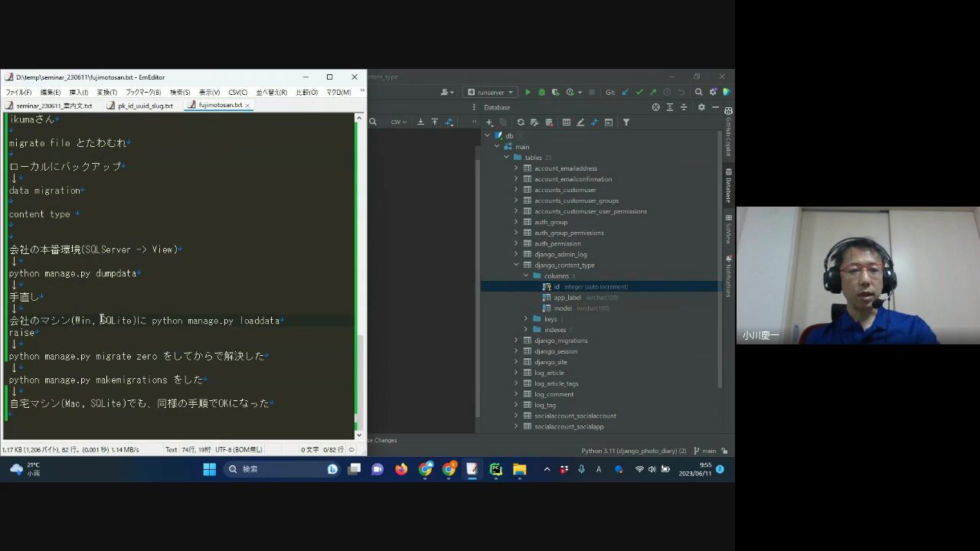Image resolution: width=980 pixels, height=551 pixels.
Task: Open the CSV export format dropdown
Action: 399,122
